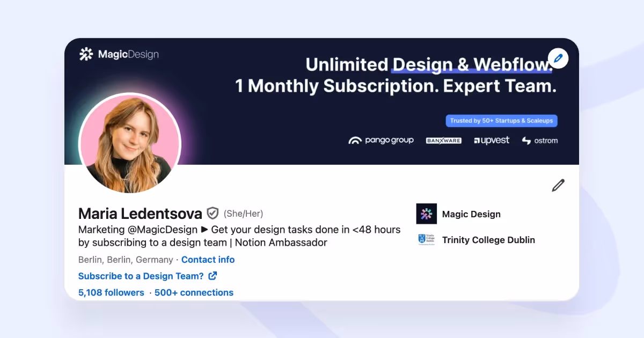Image resolution: width=644 pixels, height=338 pixels.
Task: Click the 1 Monthly Subscription. Expert Team. line
Action: coord(396,86)
